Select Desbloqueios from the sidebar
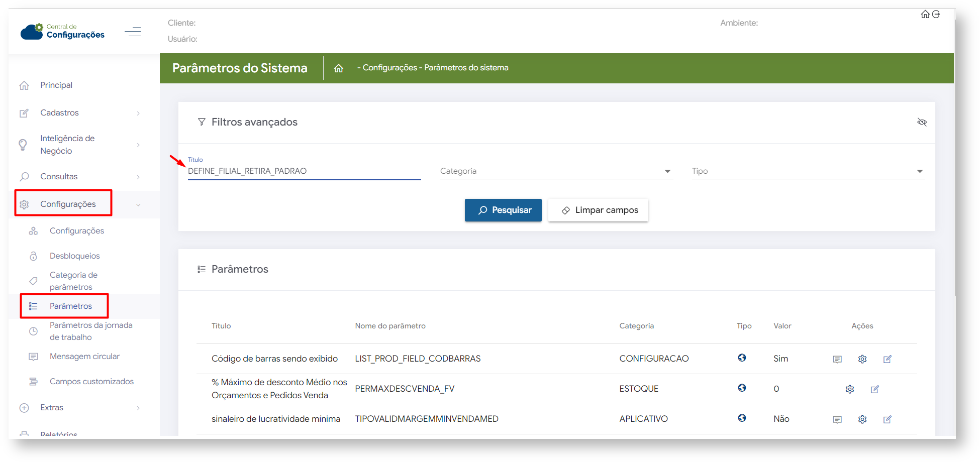The image size is (980, 463). [x=74, y=256]
